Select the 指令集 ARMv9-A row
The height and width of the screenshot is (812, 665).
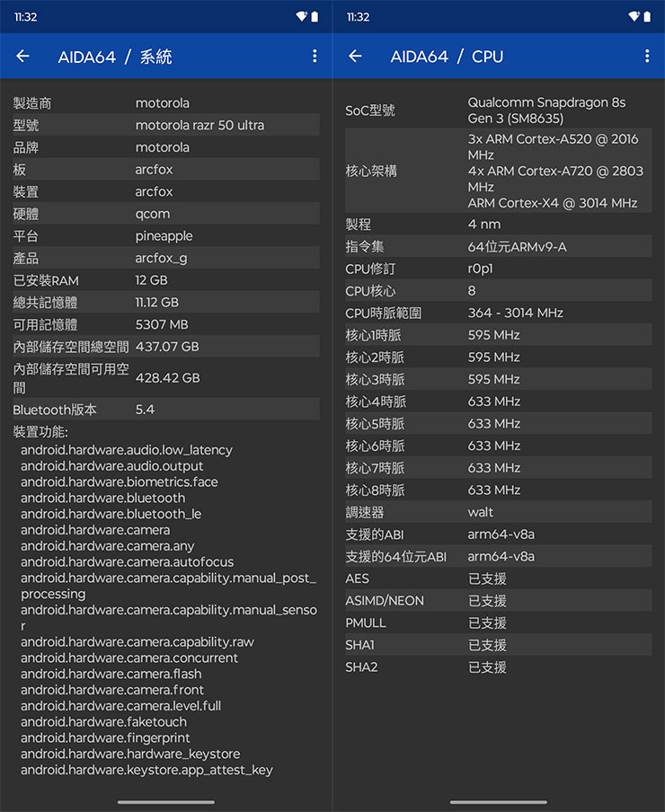click(498, 246)
